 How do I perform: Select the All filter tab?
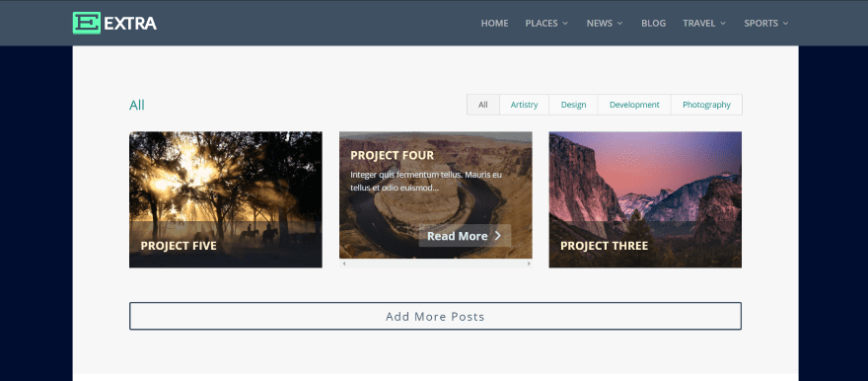coord(483,105)
